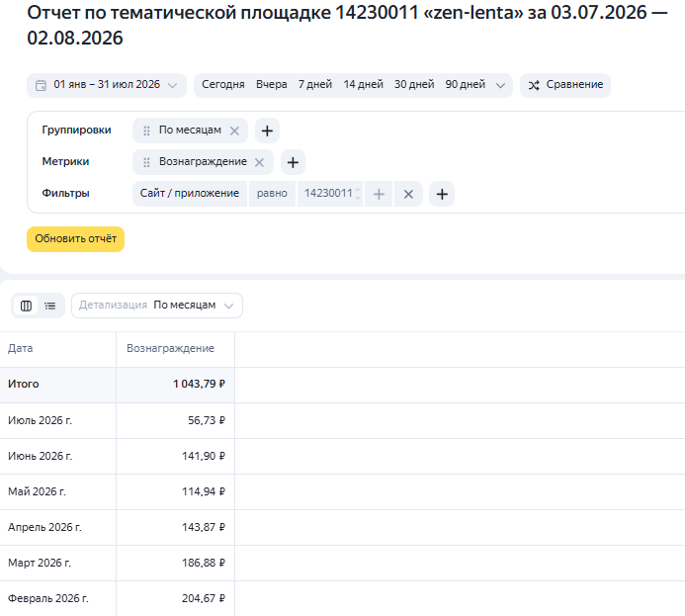Image resolution: width=685 pixels, height=616 pixels.
Task: Select the Вчера period preset
Action: (x=271, y=84)
